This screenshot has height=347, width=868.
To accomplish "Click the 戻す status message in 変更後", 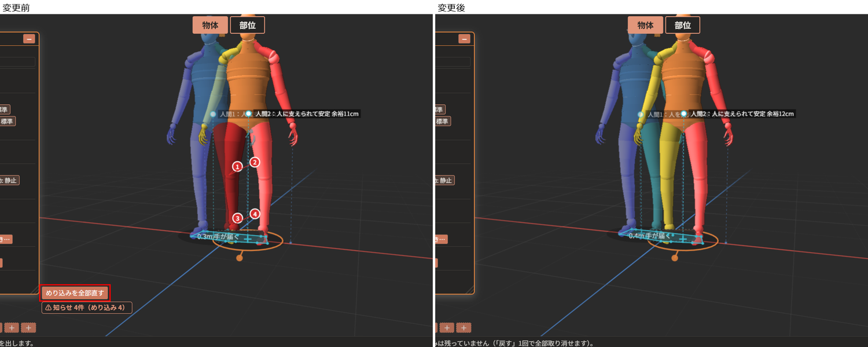I will click(514, 343).
